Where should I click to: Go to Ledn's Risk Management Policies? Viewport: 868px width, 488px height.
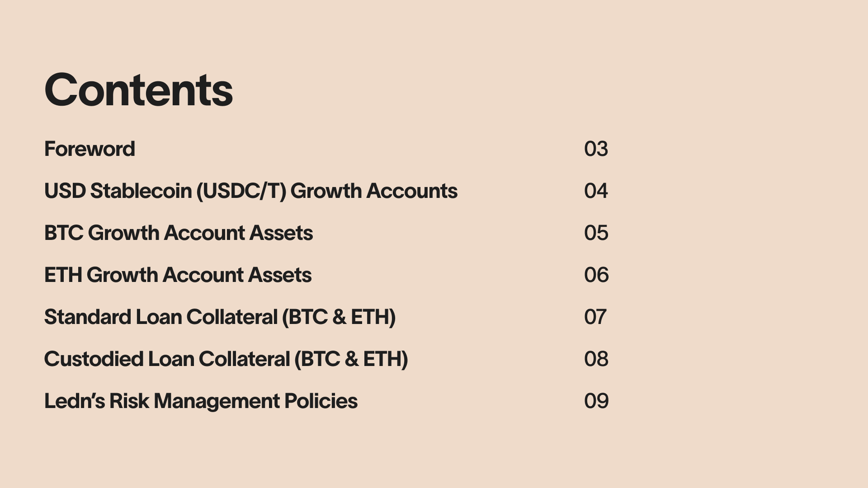pos(201,401)
